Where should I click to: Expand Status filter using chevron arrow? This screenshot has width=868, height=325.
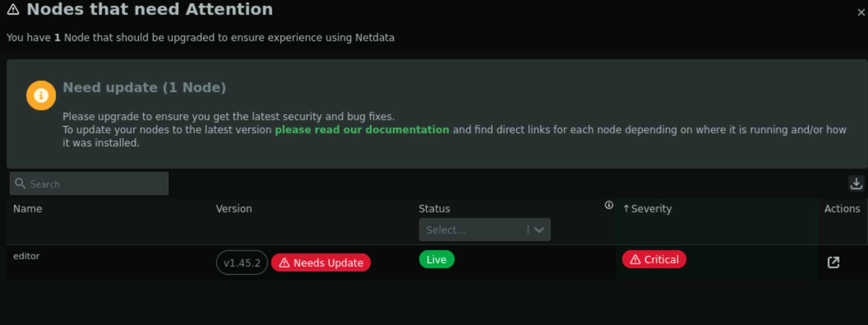click(539, 230)
